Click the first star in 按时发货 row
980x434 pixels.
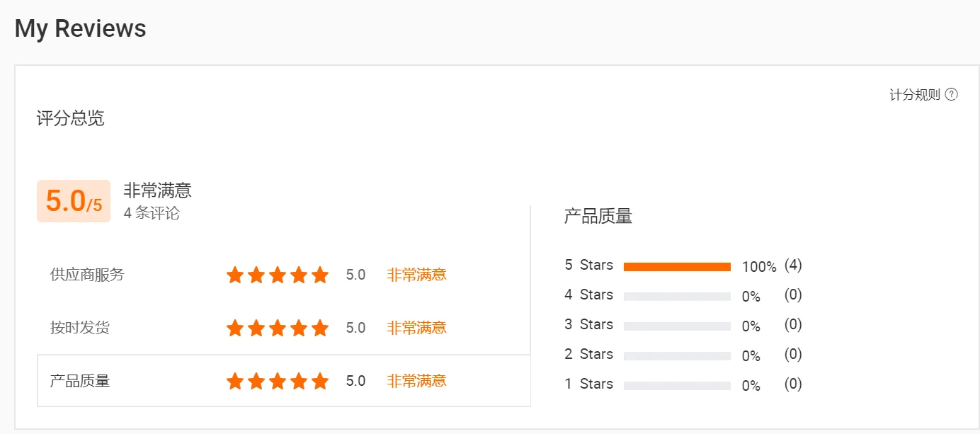235,328
